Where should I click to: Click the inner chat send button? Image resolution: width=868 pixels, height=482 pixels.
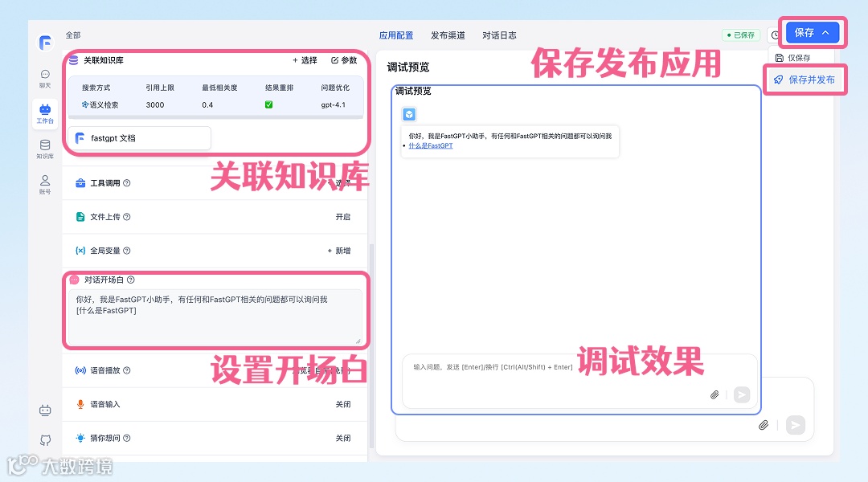coord(741,394)
